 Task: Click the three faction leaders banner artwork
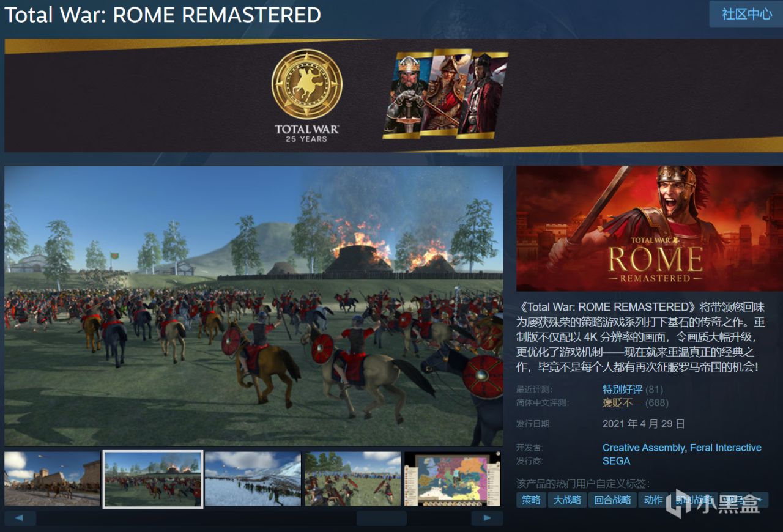point(445,94)
